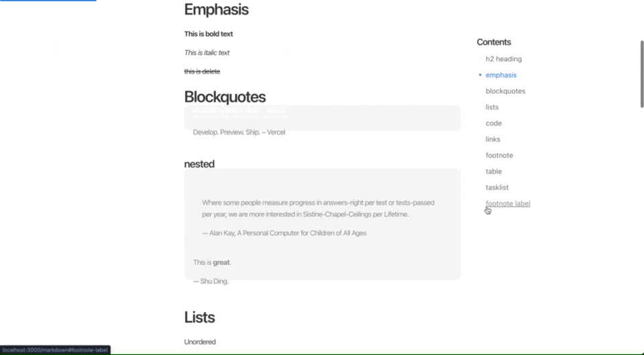
Task: Click the Blockquotes section heading
Action: click(x=225, y=97)
